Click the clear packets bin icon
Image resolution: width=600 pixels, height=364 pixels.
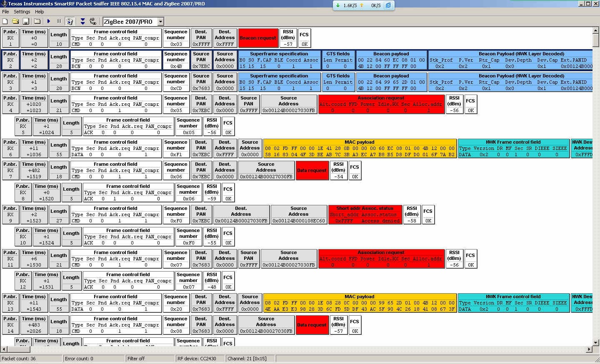tap(70, 21)
